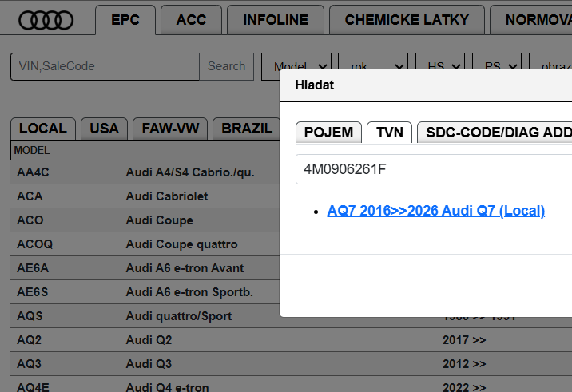Open the rok year dropdown
Viewport: 572px width, 392px height.
click(x=372, y=67)
